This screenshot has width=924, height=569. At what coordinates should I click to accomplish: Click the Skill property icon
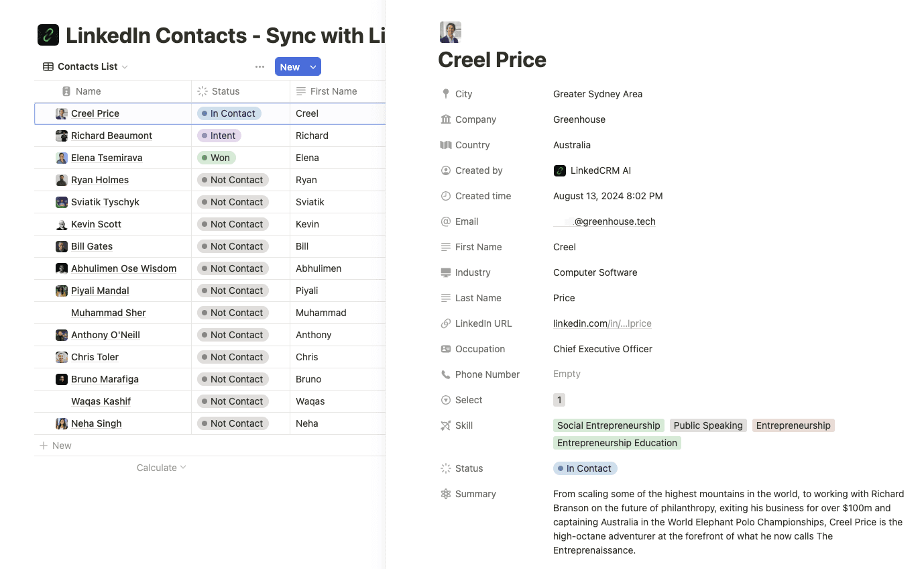point(446,425)
